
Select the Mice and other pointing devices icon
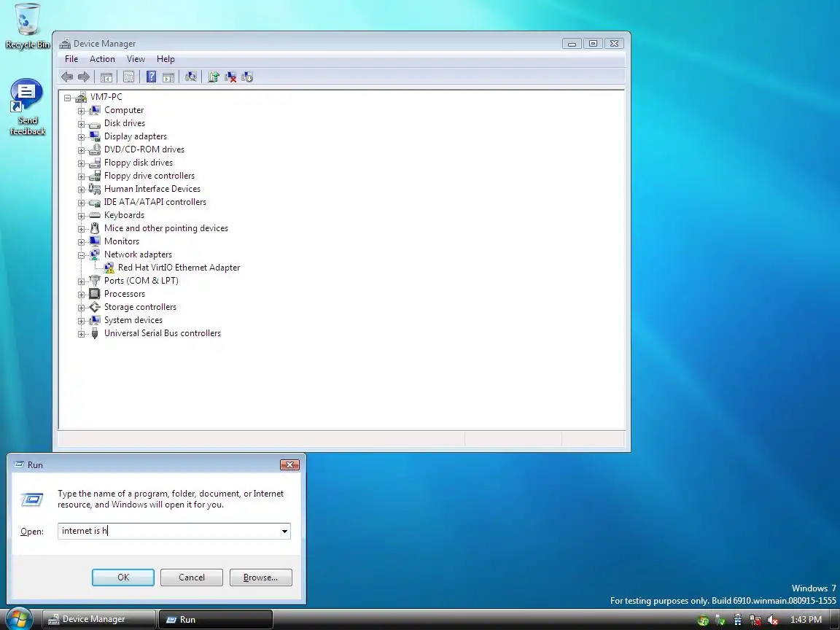95,228
